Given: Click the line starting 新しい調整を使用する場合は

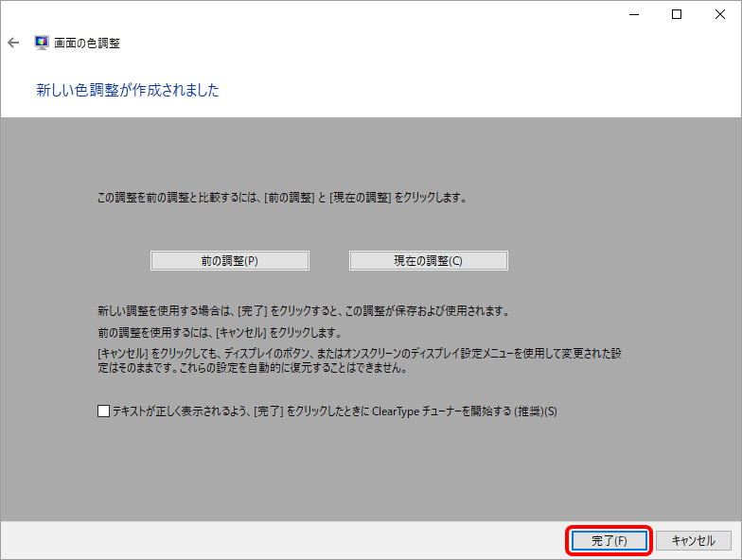Looking at the screenshot, I should coord(304,310).
